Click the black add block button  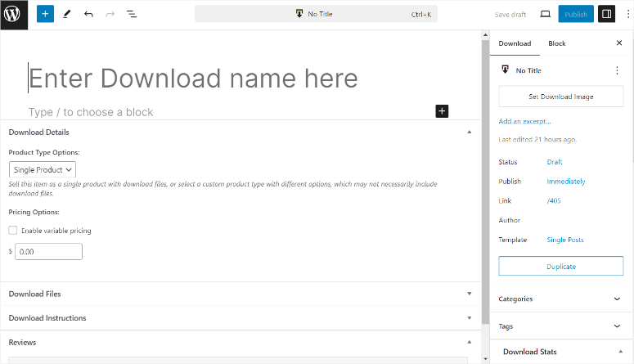coord(442,111)
